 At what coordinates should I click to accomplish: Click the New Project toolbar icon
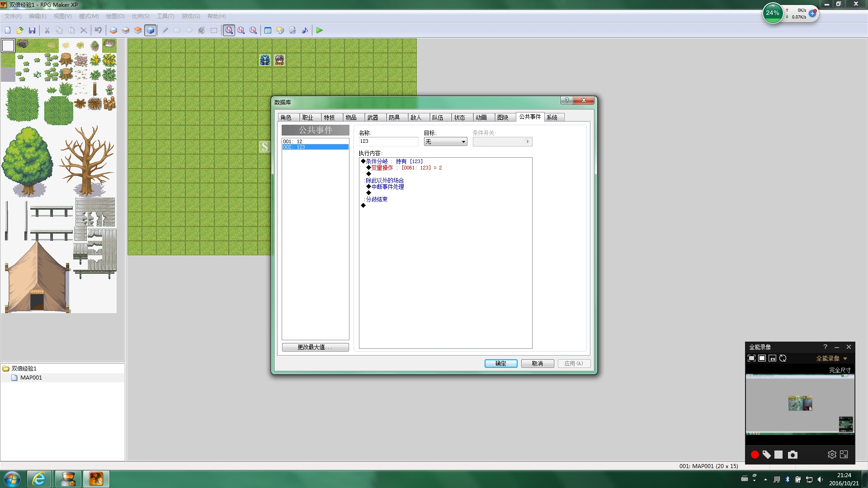pyautogui.click(x=8, y=30)
